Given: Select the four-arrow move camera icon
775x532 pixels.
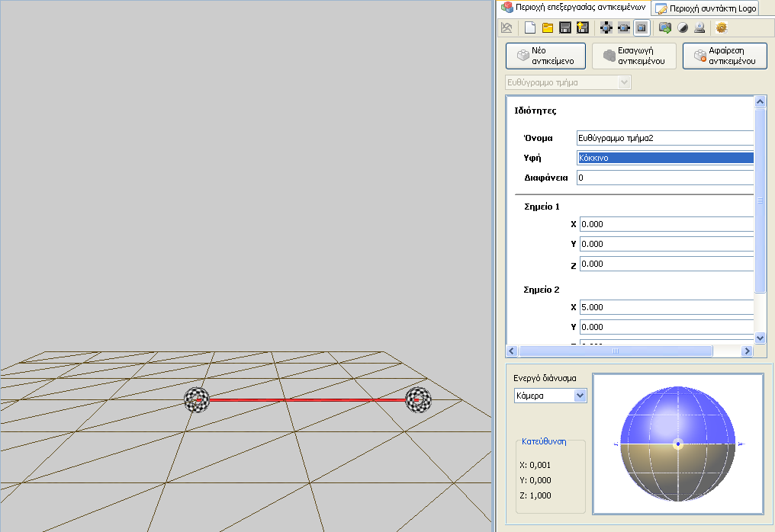Looking at the screenshot, I should [606, 27].
